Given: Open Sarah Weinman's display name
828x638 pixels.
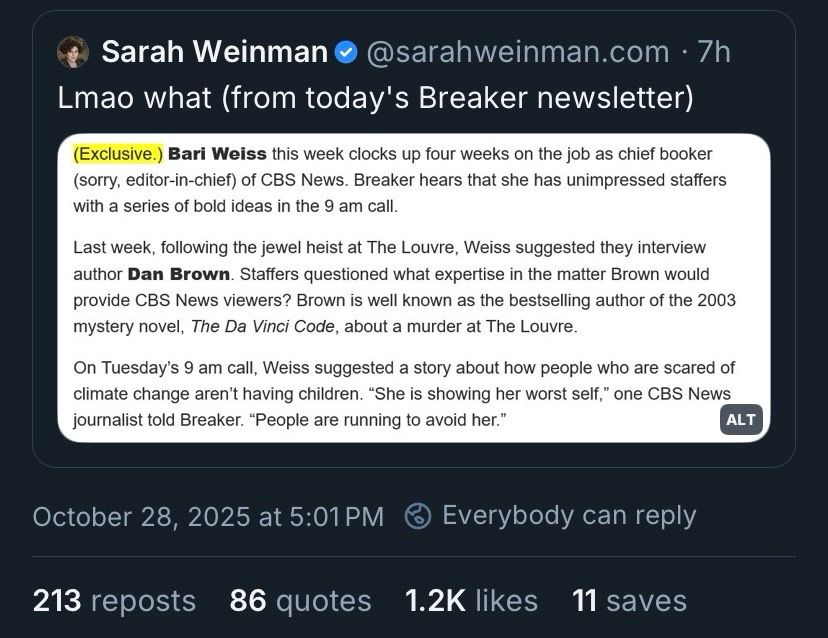Looking at the screenshot, I should pyautogui.click(x=215, y=52).
